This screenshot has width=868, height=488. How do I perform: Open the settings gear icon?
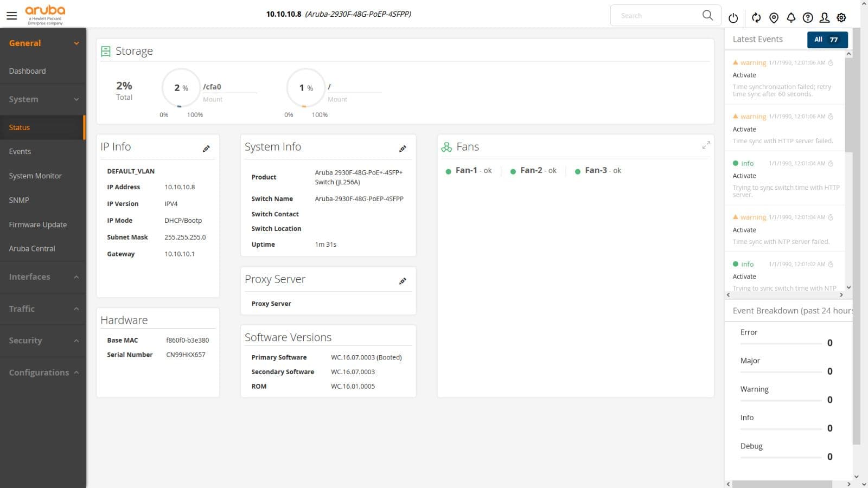(841, 18)
